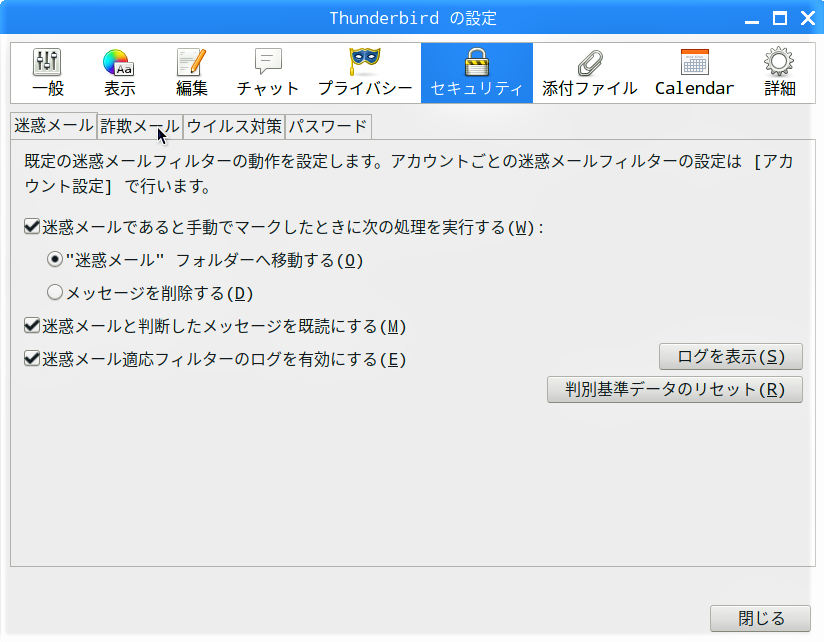Switch to the パスワード tab
Image resolution: width=824 pixels, height=642 pixels.
point(328,127)
